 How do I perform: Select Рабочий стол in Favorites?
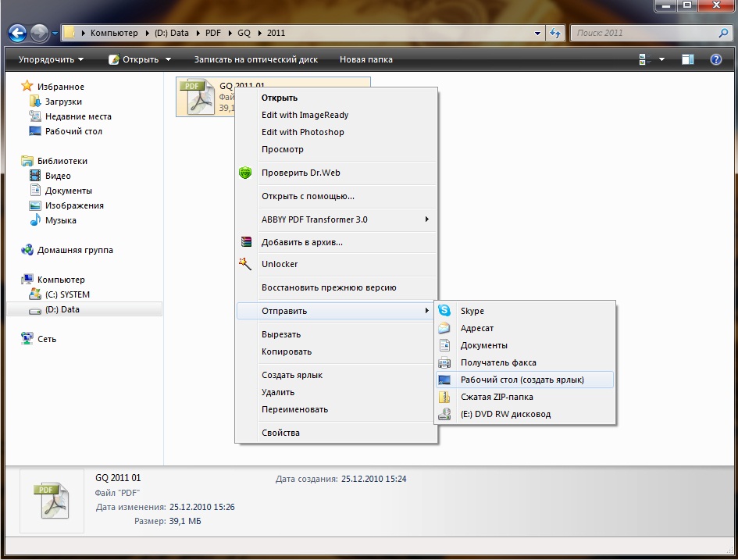pyautogui.click(x=73, y=131)
